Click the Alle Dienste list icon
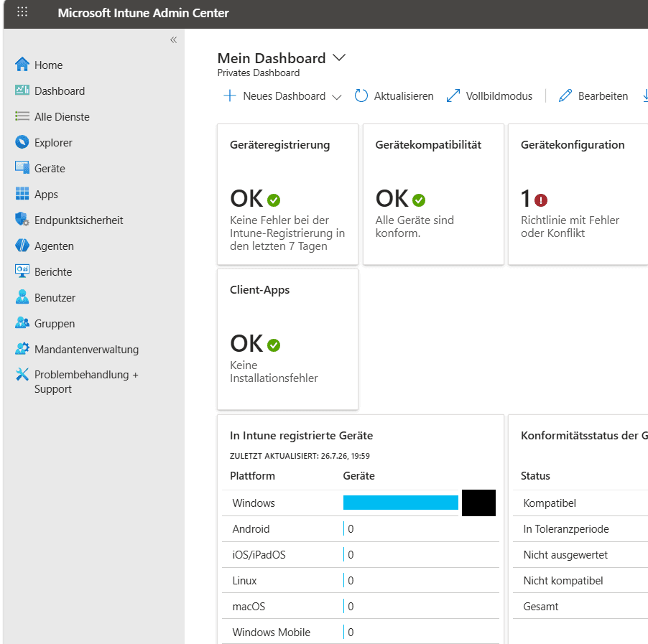Viewport: 648px width, 644px height. [22, 116]
